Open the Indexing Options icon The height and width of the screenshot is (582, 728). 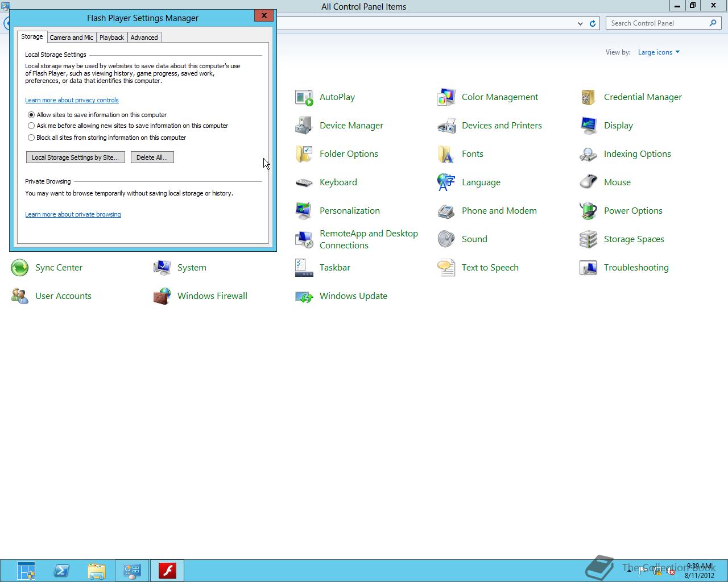pyautogui.click(x=588, y=154)
